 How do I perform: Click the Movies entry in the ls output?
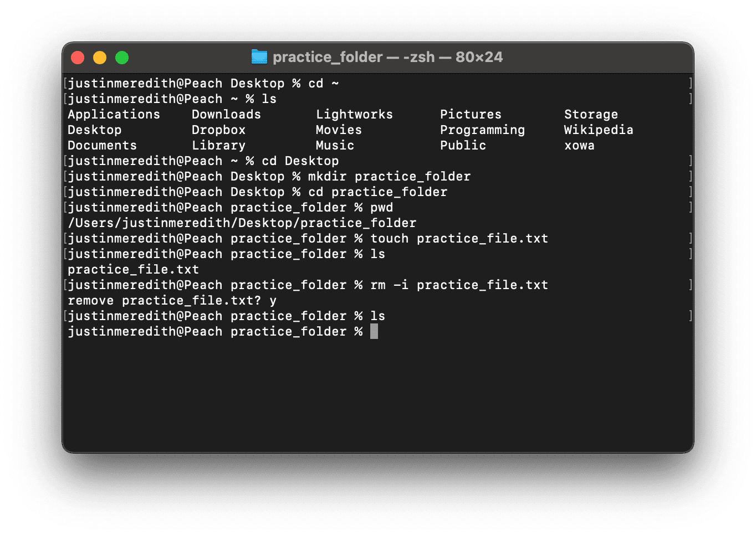point(339,130)
